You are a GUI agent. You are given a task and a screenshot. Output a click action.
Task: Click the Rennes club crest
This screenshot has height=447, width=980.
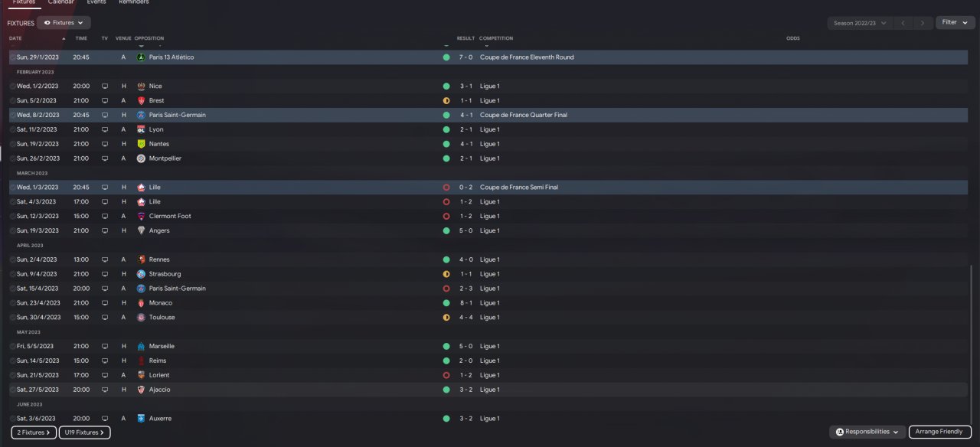pos(141,259)
